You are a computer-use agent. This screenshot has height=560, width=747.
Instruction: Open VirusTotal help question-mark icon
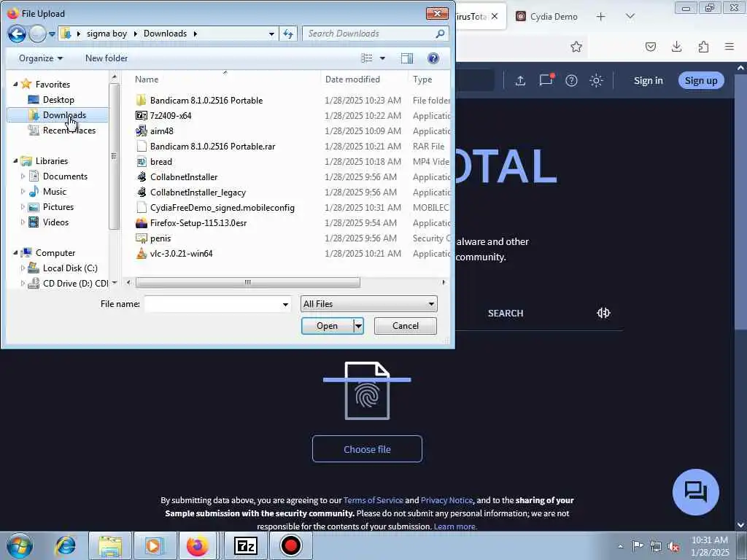[x=571, y=80]
